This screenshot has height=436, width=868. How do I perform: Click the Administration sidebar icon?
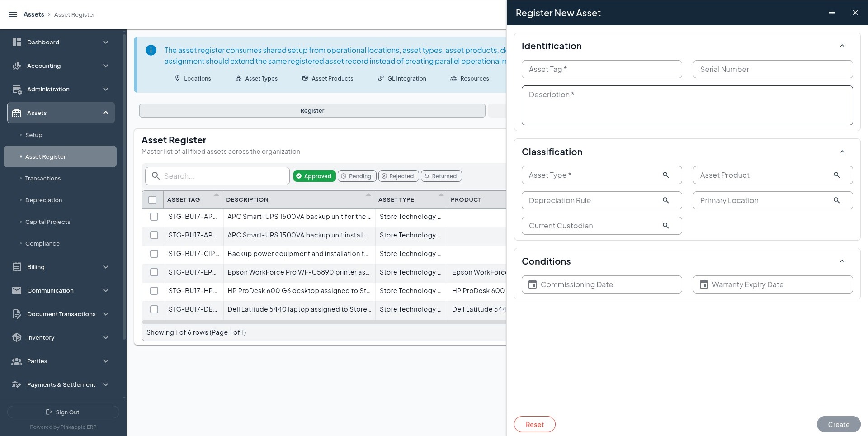coord(17,89)
